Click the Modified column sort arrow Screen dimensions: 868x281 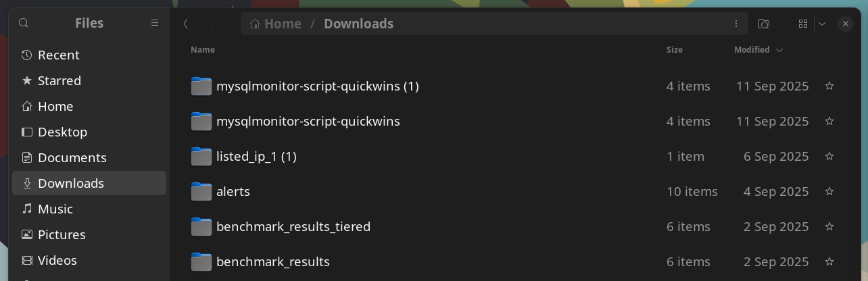coord(779,50)
